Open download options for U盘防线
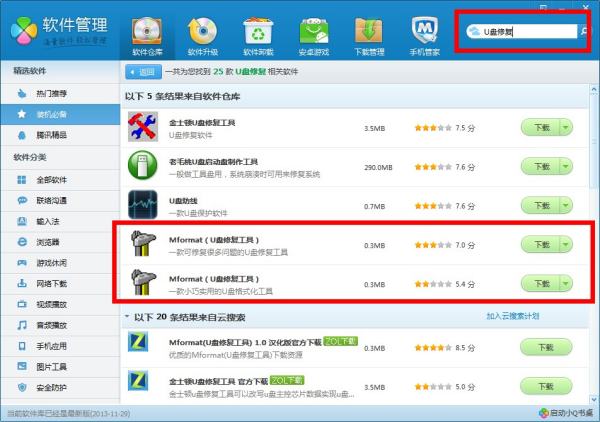Screen dimensions: 600x422 coord(566,205)
